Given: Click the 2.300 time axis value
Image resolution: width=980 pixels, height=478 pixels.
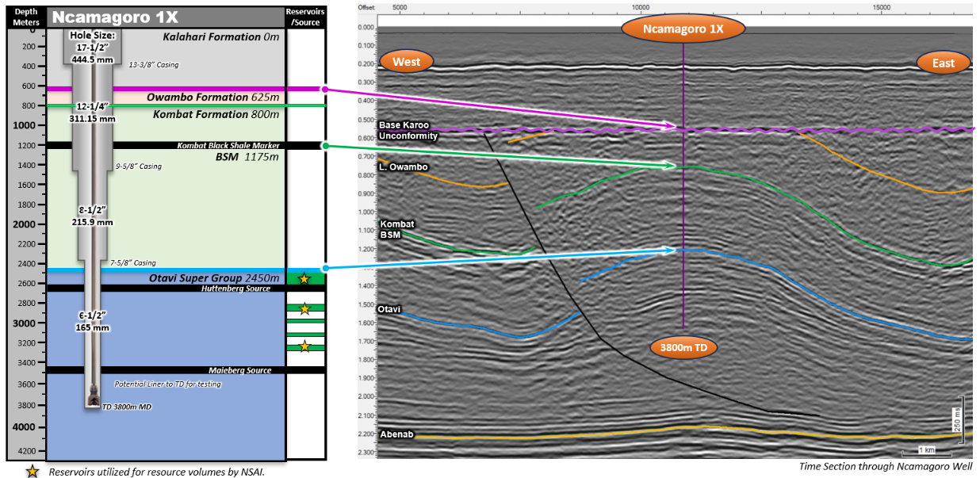Looking at the screenshot, I should (366, 453).
